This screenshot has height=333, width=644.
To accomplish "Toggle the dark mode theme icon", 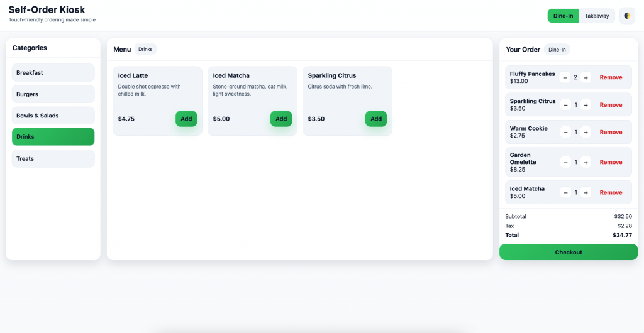I will [627, 16].
